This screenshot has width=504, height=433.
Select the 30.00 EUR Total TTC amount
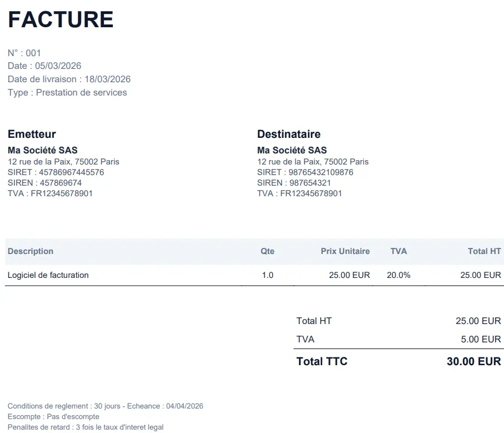473,361
